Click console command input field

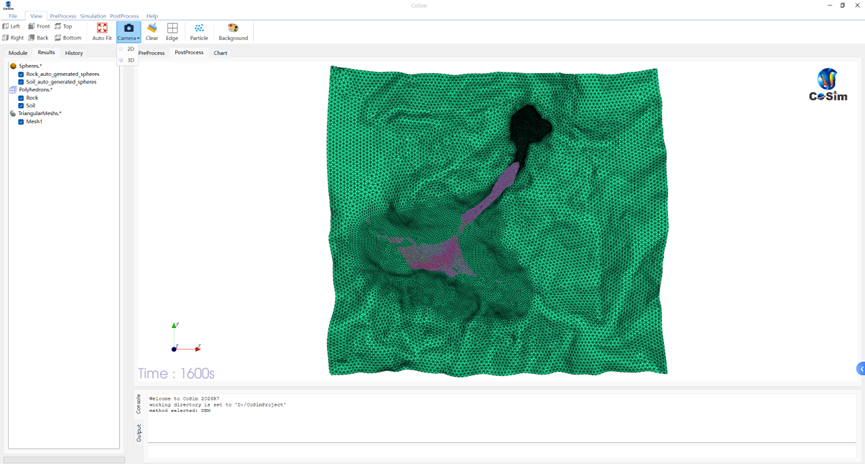pos(501,451)
